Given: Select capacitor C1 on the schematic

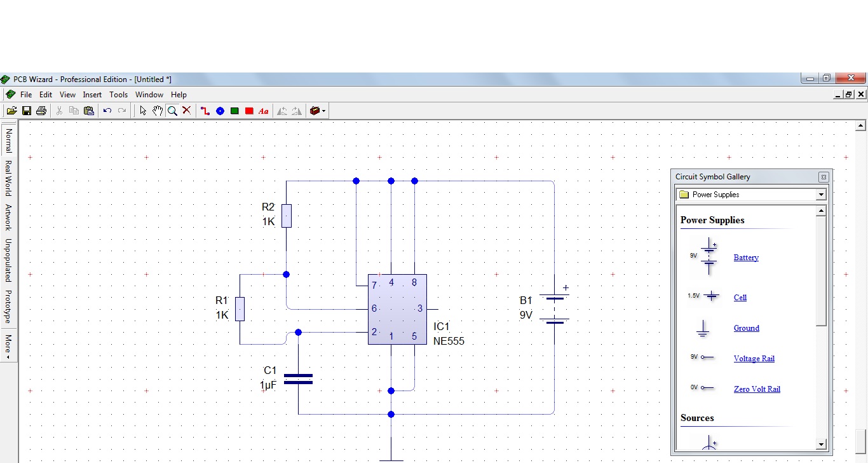Looking at the screenshot, I should (298, 379).
